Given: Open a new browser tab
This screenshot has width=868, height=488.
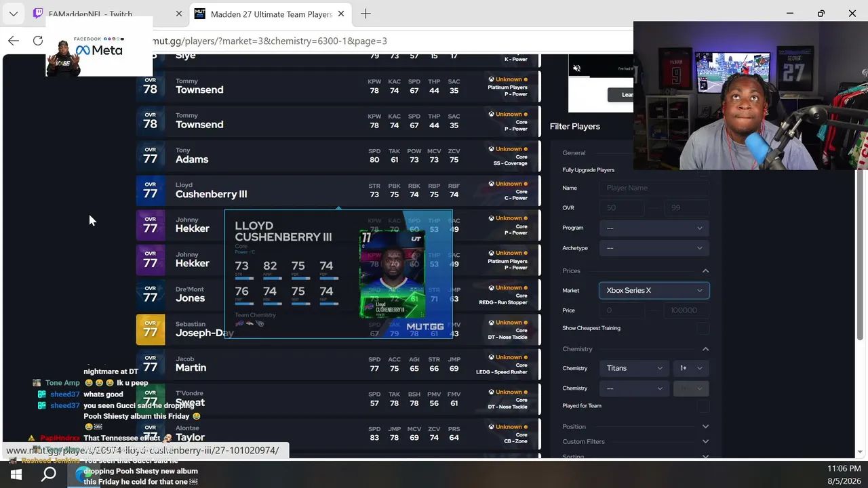Looking at the screenshot, I should 366,14.
